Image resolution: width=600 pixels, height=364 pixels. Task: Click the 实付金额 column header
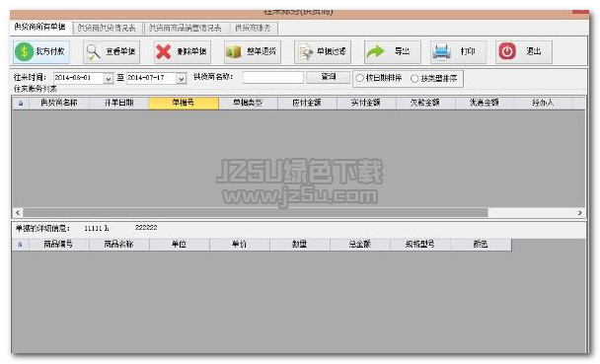[366, 103]
